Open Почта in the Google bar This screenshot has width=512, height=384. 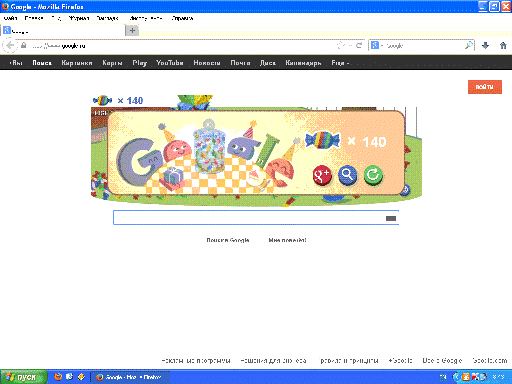[240, 63]
